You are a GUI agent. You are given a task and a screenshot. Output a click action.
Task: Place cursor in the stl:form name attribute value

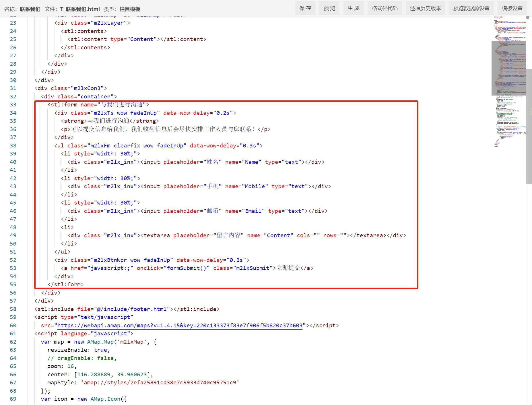[x=122, y=105]
